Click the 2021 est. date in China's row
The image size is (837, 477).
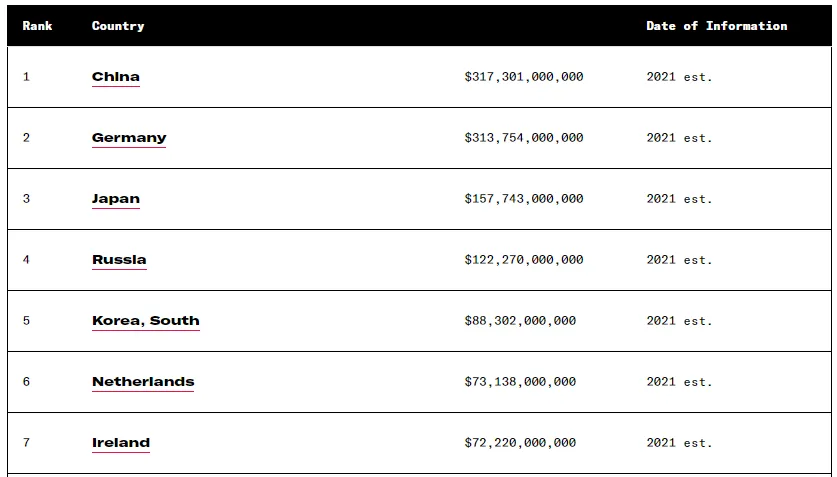pyautogui.click(x=679, y=77)
